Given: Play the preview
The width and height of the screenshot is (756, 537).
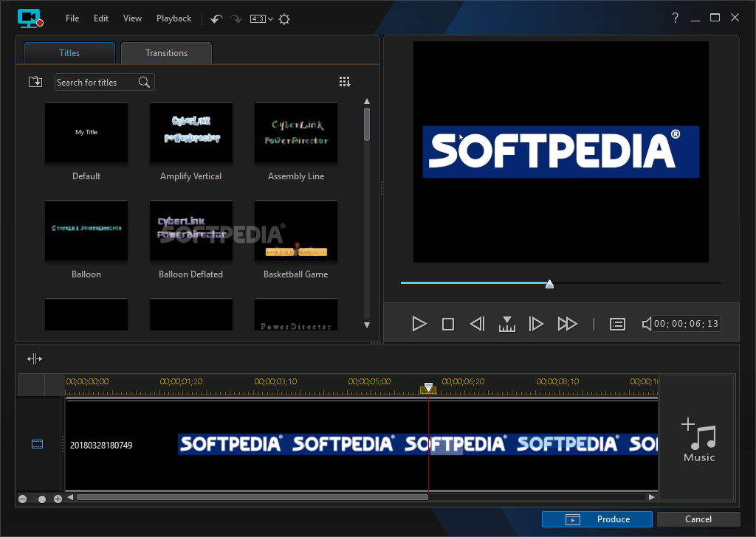Looking at the screenshot, I should (x=419, y=324).
